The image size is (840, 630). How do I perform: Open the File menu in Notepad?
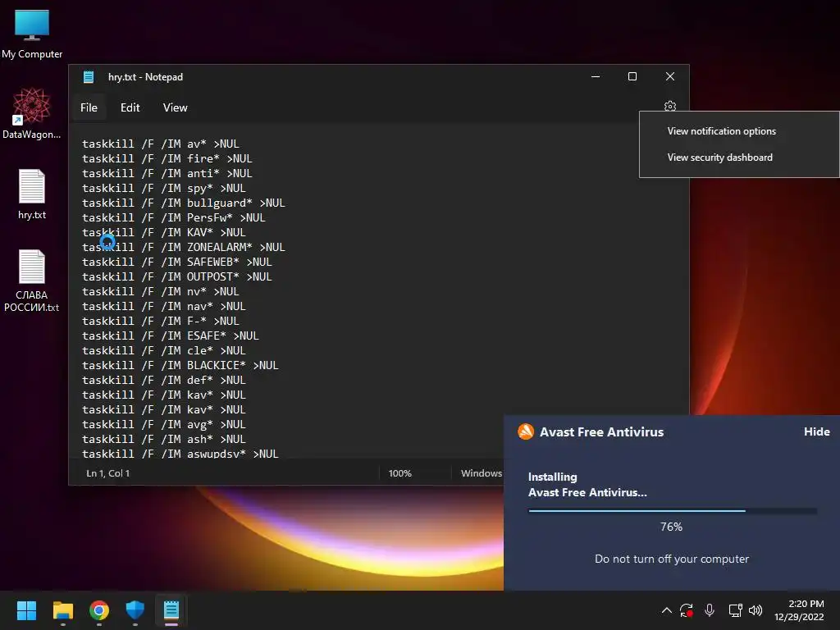(x=89, y=107)
